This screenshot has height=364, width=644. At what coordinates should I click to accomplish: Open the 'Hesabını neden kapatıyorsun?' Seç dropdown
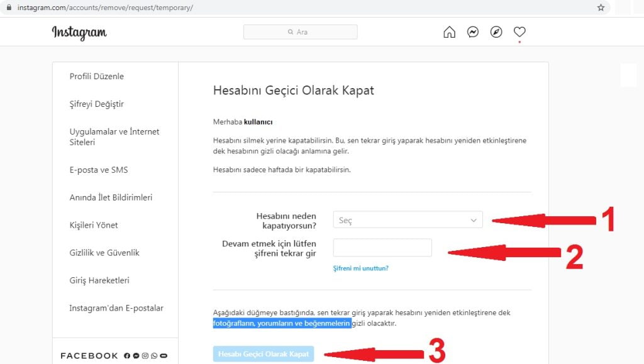[x=408, y=219]
